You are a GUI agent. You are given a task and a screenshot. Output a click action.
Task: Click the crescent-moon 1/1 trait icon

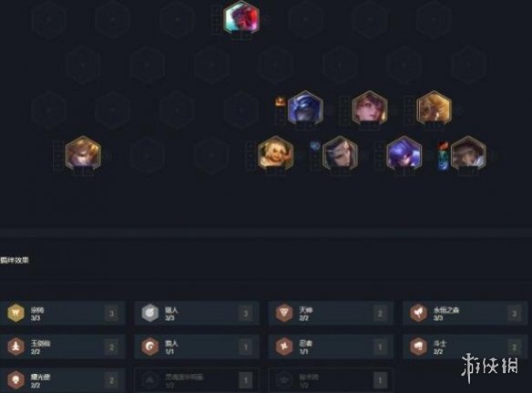150,346
